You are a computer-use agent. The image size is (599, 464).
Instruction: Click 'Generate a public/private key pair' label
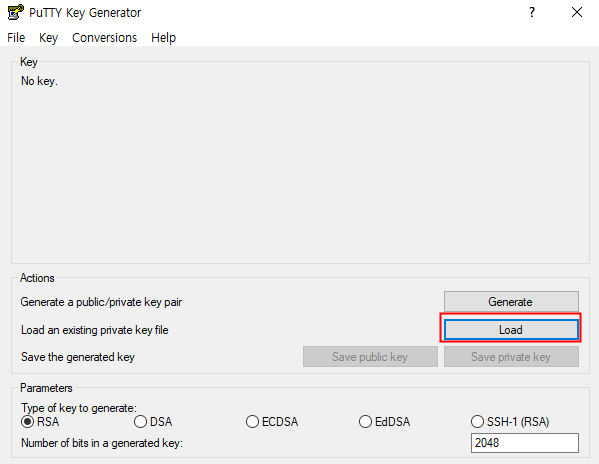click(101, 302)
